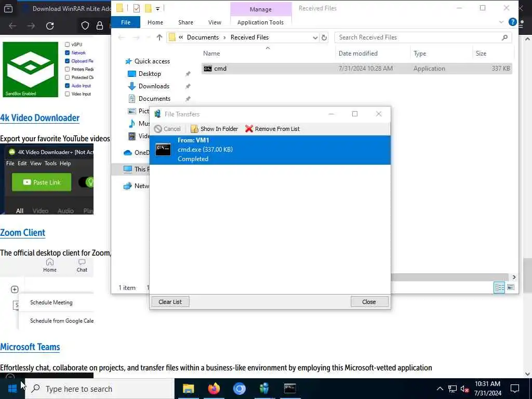Switch to details view icon
This screenshot has width=532, height=399.
click(x=499, y=288)
